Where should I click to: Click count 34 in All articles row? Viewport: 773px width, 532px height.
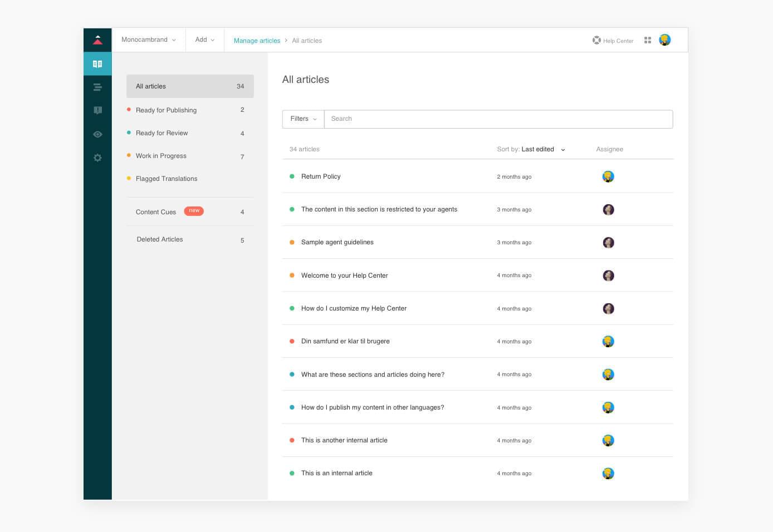point(241,86)
